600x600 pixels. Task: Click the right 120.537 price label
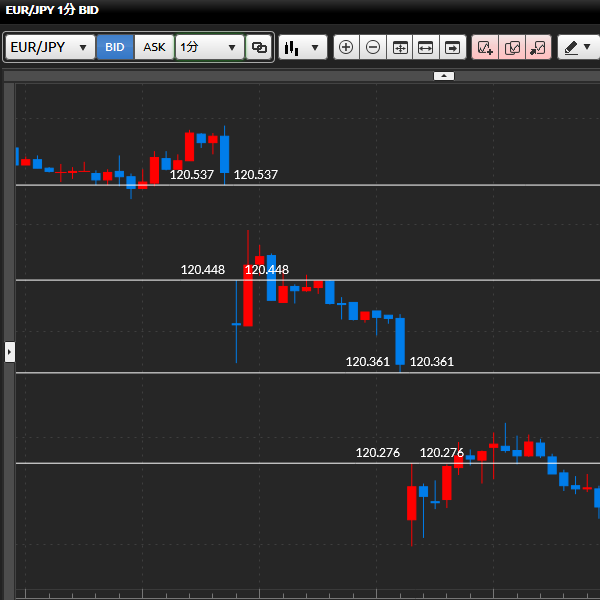coord(256,175)
